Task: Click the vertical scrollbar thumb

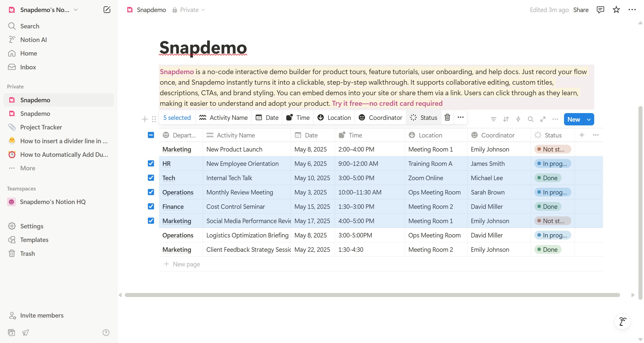Action: (x=640, y=203)
